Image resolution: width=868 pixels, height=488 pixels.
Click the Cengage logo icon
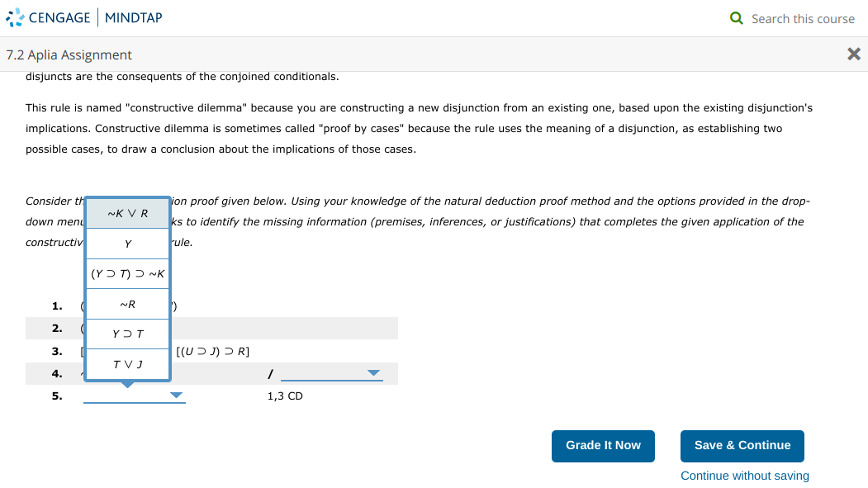(x=17, y=17)
